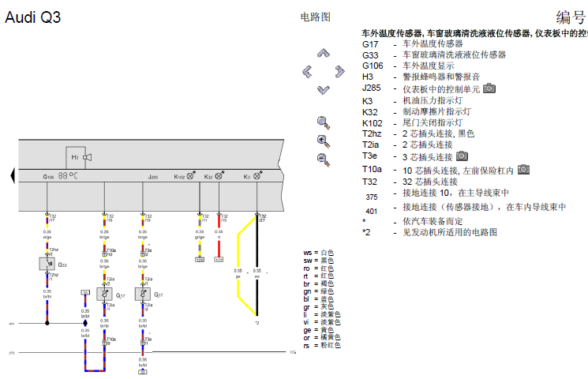The width and height of the screenshot is (588, 379).
Task: Click the left navigation arrow beside the legend
Action: tap(307, 71)
